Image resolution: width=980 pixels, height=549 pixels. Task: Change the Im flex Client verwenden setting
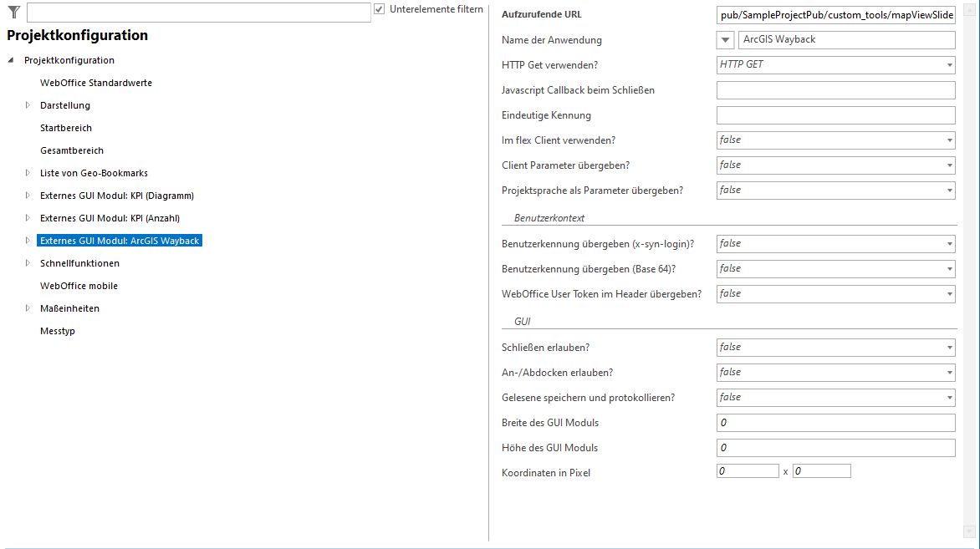(949, 140)
